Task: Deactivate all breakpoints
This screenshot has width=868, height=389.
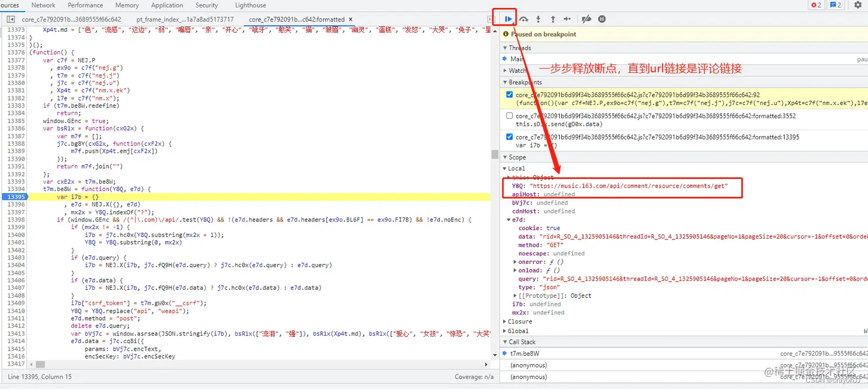Action: 586,19
